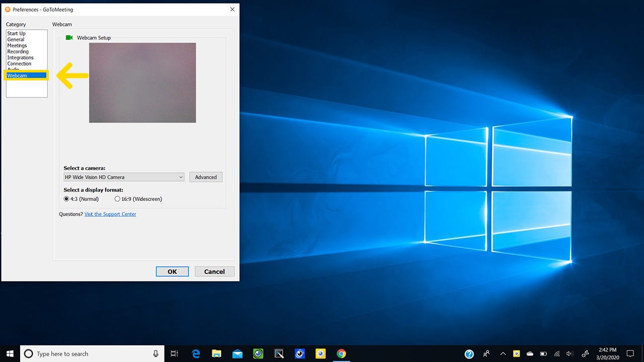Select the Integrations category
644x362 pixels.
pyautogui.click(x=20, y=58)
